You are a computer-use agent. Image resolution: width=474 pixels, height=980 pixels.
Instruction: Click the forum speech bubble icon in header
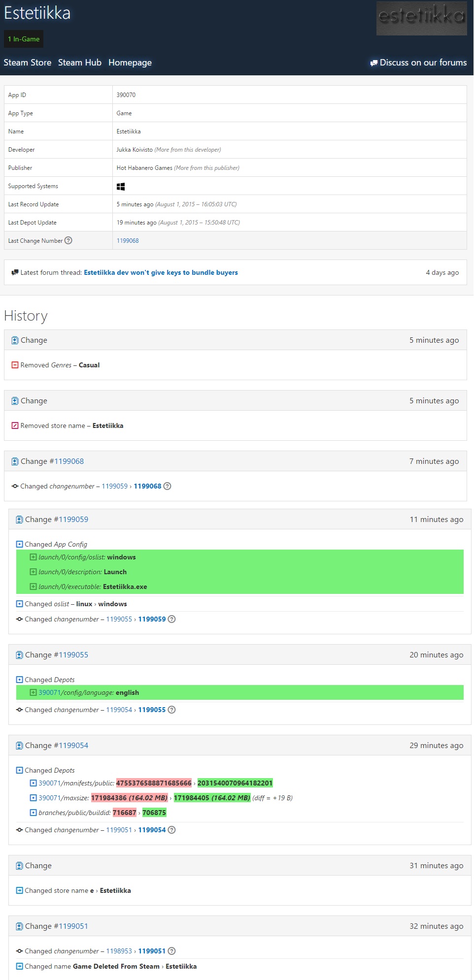coord(374,63)
